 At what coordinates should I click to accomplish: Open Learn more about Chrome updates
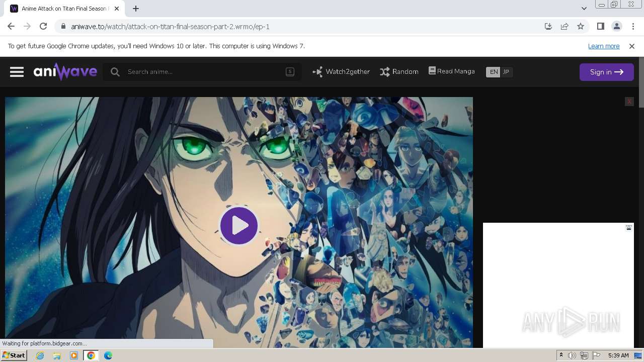[x=604, y=46]
